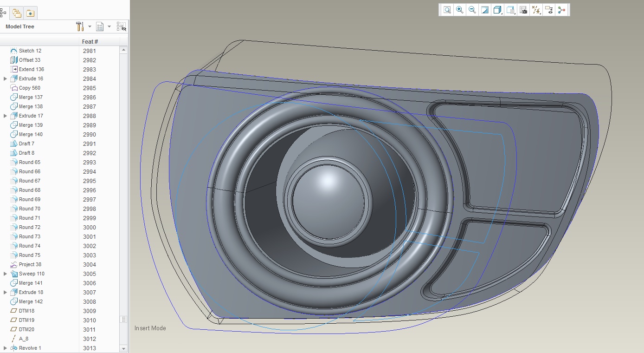Screen dimensions: 644x353
Task: Select the Project 38 feature icon
Action: point(13,264)
